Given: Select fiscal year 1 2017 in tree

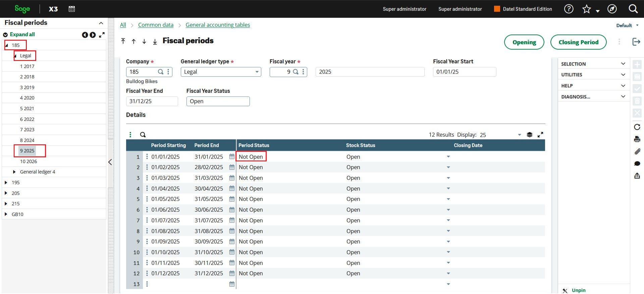Looking at the screenshot, I should [x=27, y=66].
